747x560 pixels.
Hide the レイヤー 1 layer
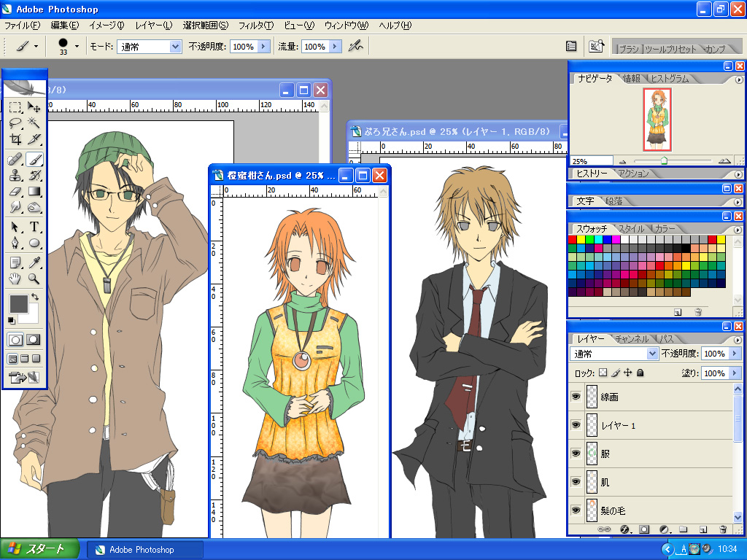coord(576,425)
